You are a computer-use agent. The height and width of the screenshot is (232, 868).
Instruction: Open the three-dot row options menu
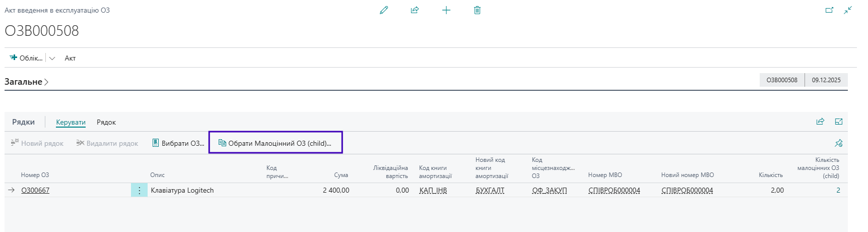tap(139, 191)
